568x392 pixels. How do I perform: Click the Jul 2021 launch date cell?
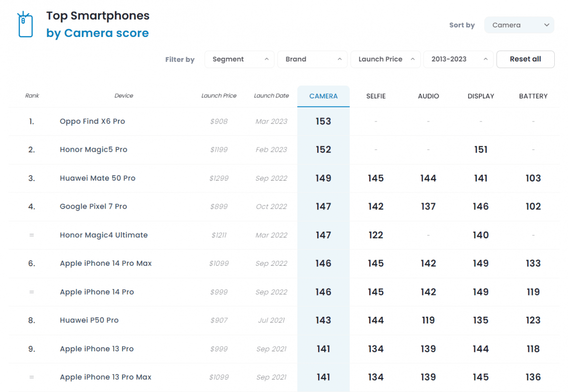click(x=271, y=320)
